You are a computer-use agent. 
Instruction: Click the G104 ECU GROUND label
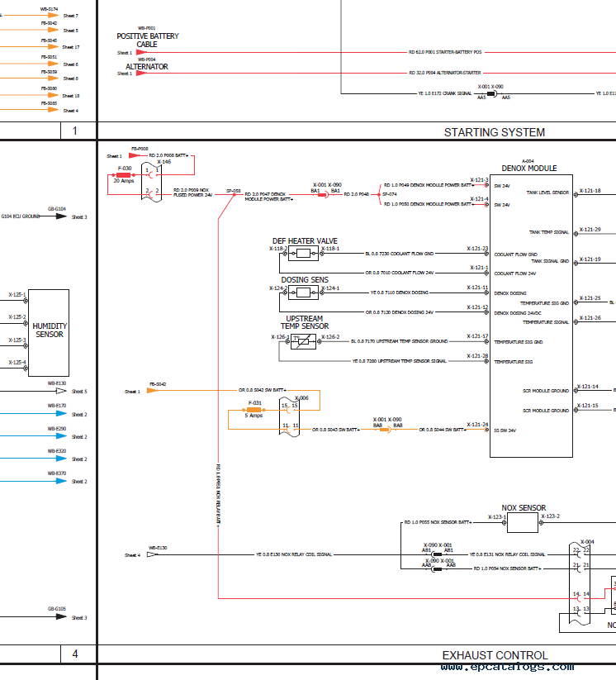point(20,216)
